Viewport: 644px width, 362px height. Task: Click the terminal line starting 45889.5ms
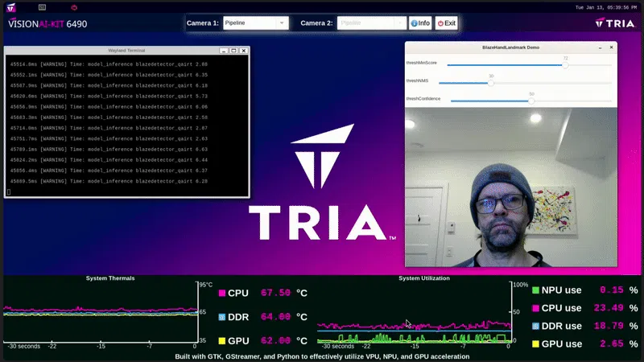point(109,181)
